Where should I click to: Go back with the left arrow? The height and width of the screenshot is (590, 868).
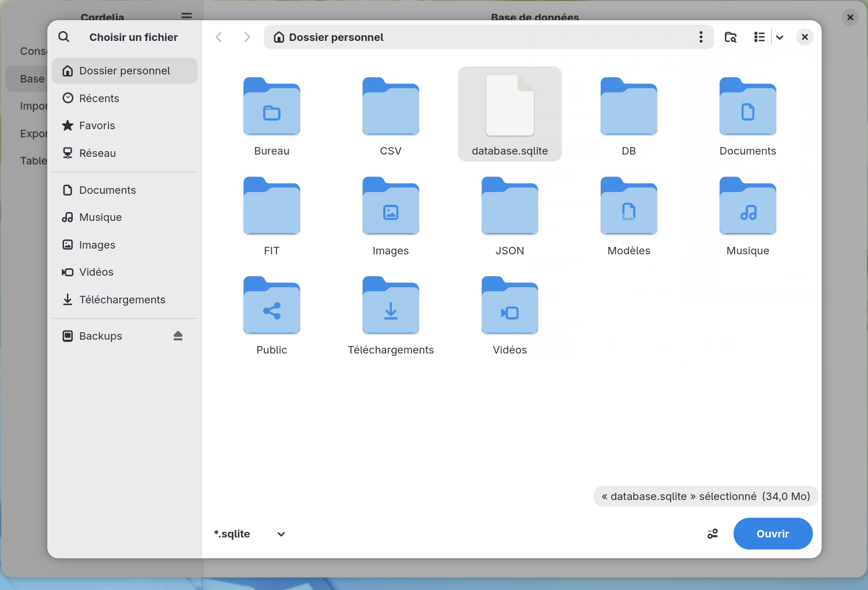219,37
